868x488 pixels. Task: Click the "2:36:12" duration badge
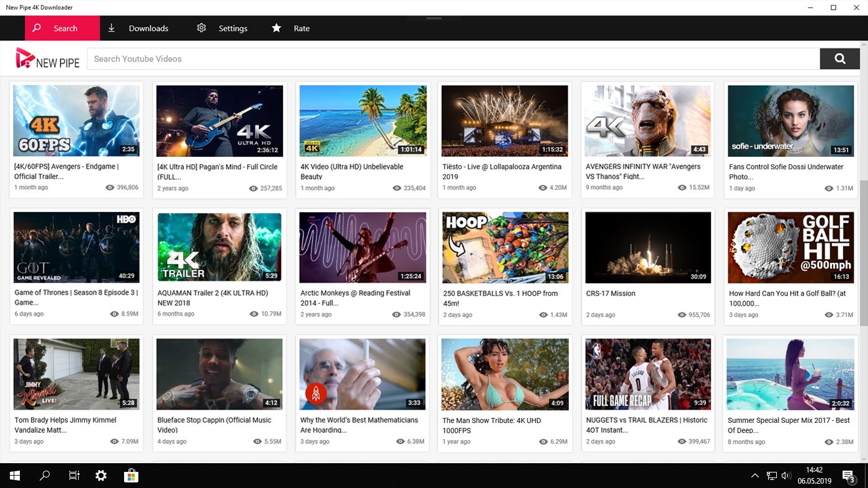[x=267, y=149]
